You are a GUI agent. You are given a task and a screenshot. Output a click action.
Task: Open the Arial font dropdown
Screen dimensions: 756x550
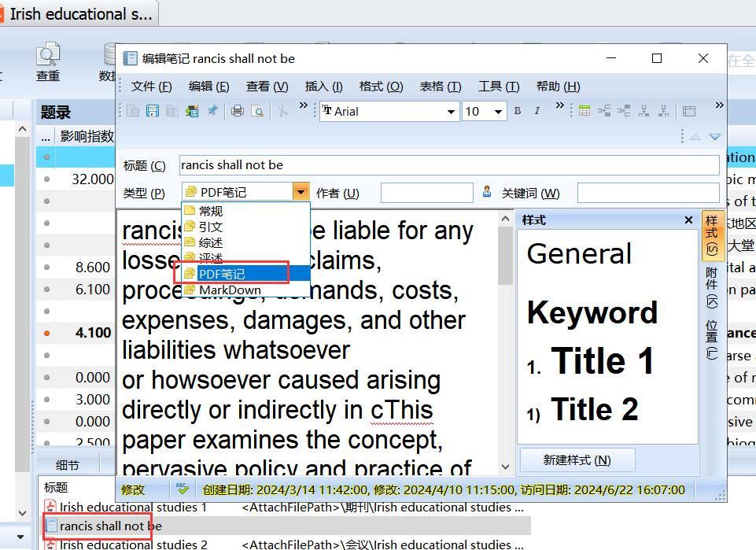coord(451,112)
